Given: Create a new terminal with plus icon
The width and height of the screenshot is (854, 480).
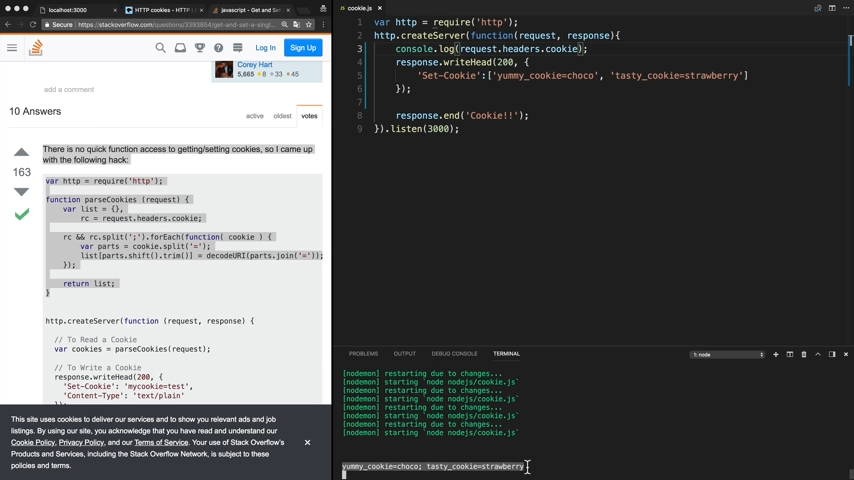Looking at the screenshot, I should click(775, 354).
